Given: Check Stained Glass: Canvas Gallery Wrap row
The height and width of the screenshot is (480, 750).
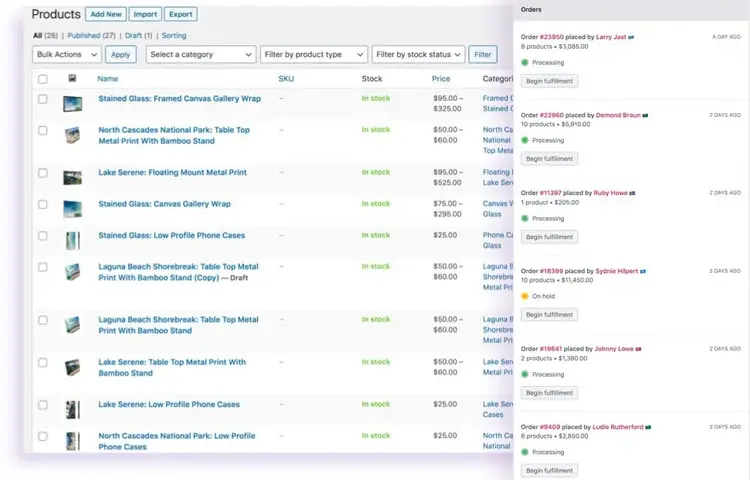Looking at the screenshot, I should point(43,204).
